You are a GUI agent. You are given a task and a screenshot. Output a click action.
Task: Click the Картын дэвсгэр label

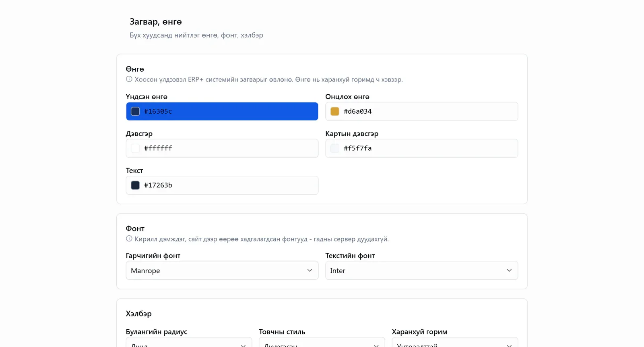[x=352, y=133]
